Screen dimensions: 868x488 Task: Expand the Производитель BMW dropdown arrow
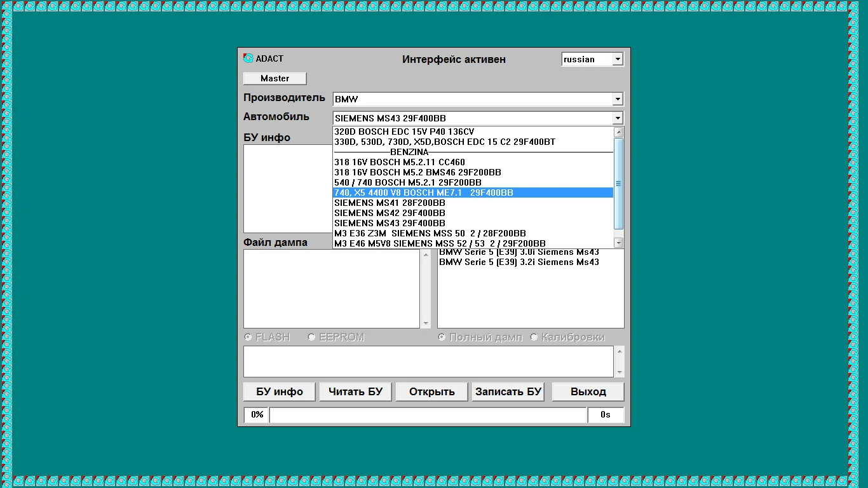618,99
